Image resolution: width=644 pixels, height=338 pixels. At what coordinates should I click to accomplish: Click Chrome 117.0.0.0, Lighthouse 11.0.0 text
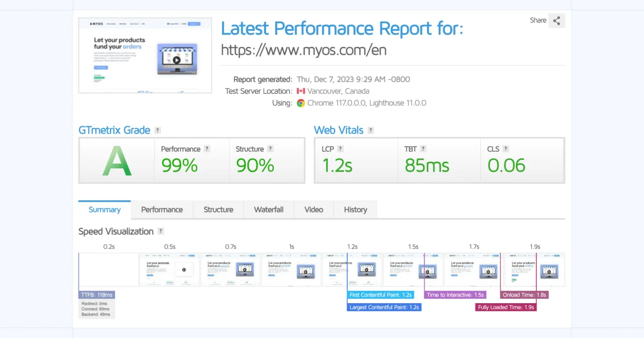pos(367,103)
